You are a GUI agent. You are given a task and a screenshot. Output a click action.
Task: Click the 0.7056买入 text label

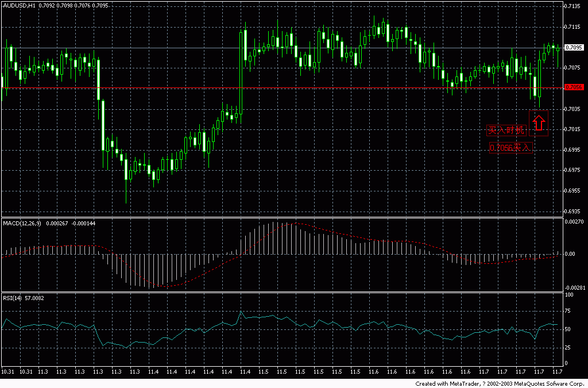click(510, 148)
